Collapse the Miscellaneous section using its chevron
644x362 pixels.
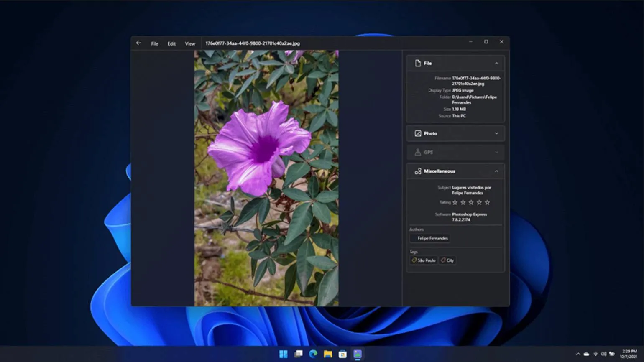(496, 171)
